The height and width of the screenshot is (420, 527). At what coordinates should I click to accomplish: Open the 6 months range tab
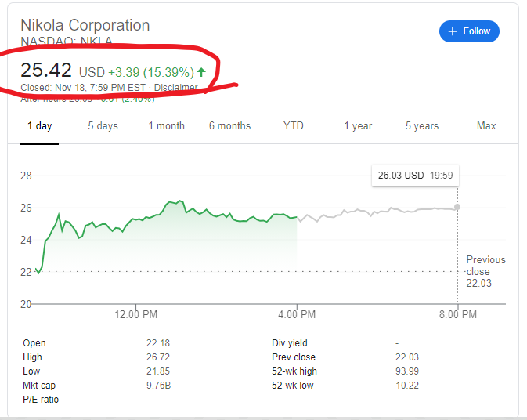pyautogui.click(x=230, y=125)
